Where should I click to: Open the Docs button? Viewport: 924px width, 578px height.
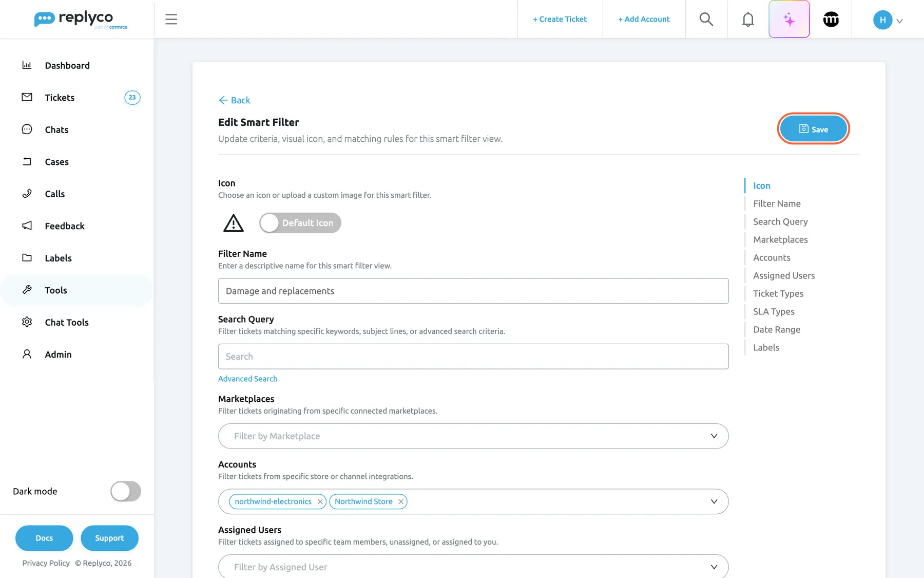click(x=44, y=538)
